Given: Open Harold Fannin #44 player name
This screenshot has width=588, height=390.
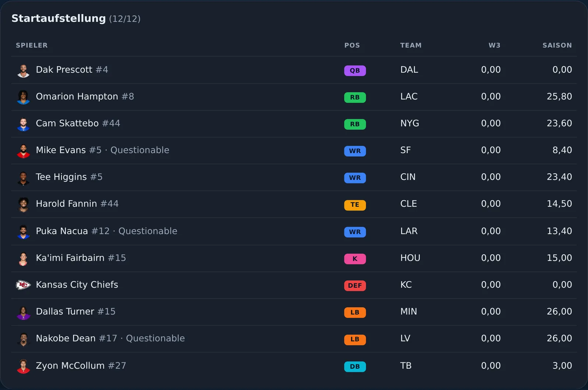Looking at the screenshot, I should [x=77, y=204].
